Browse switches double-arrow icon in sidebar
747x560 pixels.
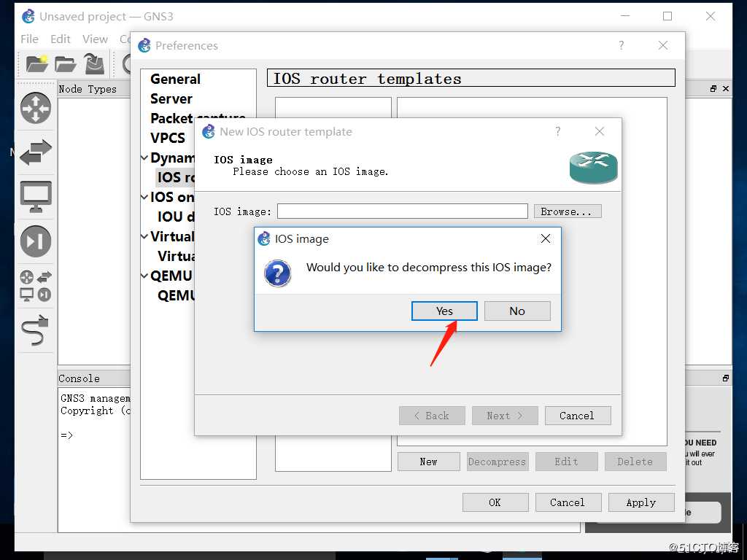pos(36,152)
